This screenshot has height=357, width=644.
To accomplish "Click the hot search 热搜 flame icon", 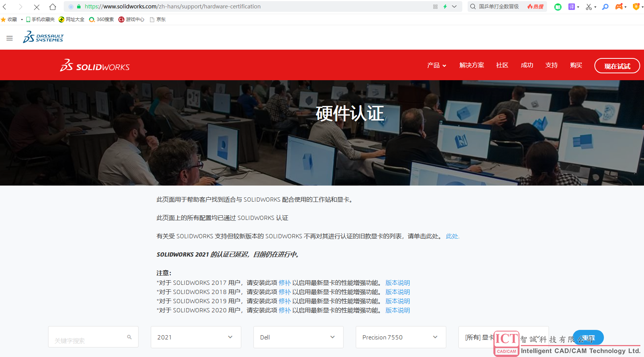I will click(x=535, y=6).
